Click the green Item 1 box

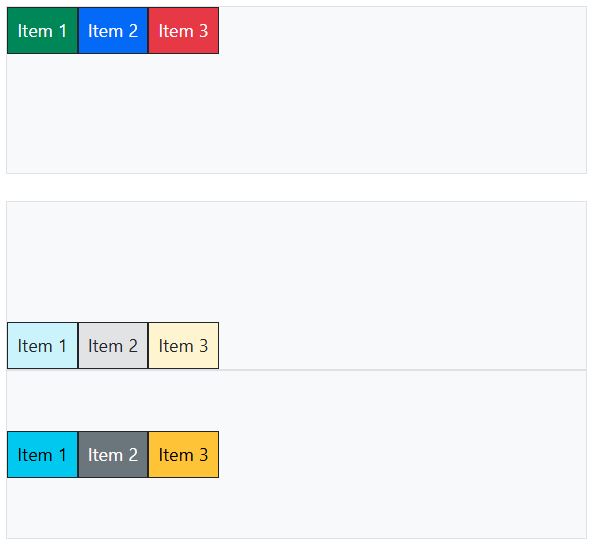point(42,31)
